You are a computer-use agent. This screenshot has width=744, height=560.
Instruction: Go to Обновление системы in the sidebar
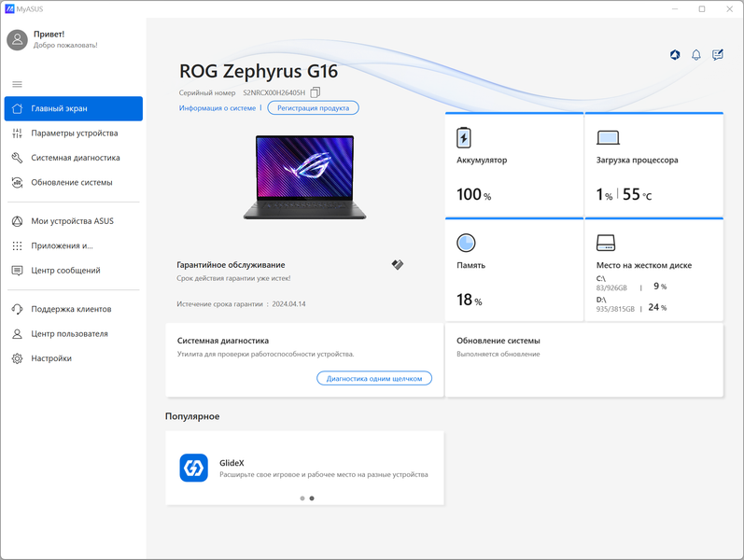coord(74,183)
